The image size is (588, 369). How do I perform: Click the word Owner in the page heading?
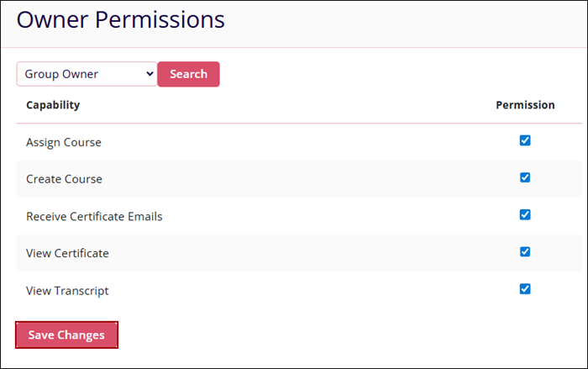tap(51, 20)
